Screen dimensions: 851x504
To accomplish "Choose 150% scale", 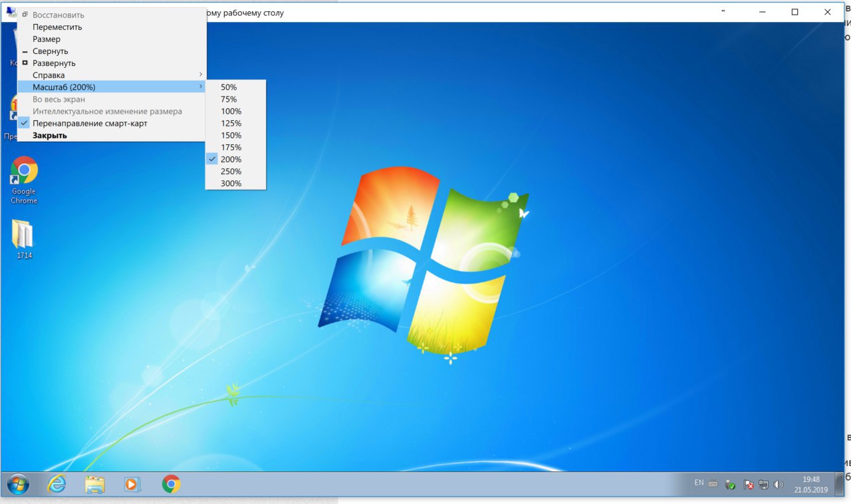I will tap(235, 135).
